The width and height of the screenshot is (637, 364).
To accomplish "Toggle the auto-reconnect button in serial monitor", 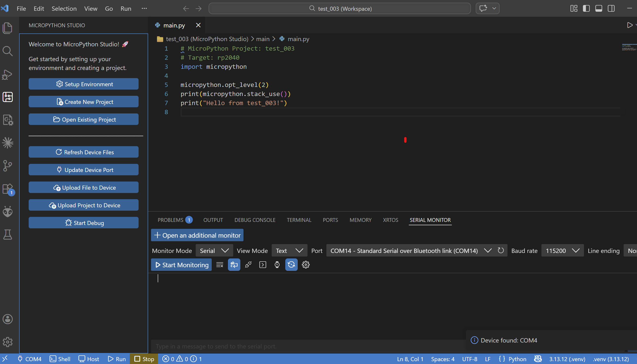I will pyautogui.click(x=291, y=265).
